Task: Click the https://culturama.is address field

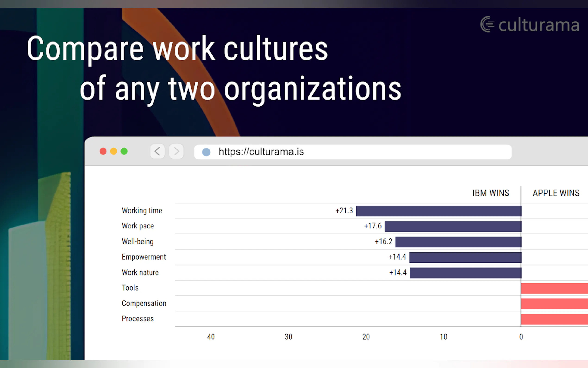Action: (353, 152)
